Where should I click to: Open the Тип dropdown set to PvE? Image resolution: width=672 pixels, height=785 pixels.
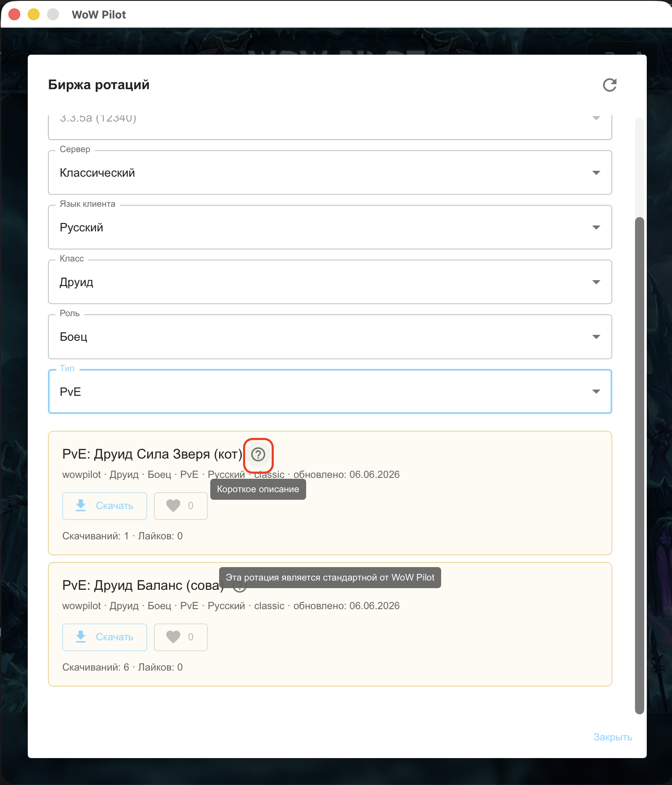click(330, 392)
